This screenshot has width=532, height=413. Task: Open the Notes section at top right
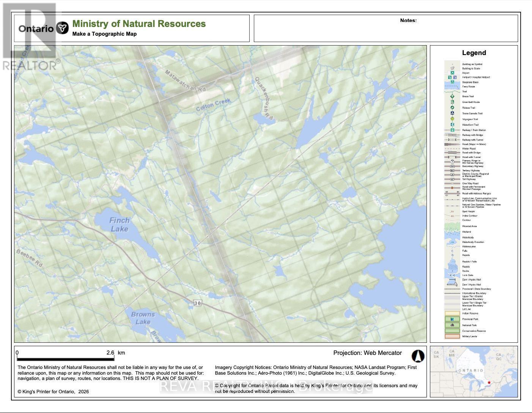click(x=408, y=20)
